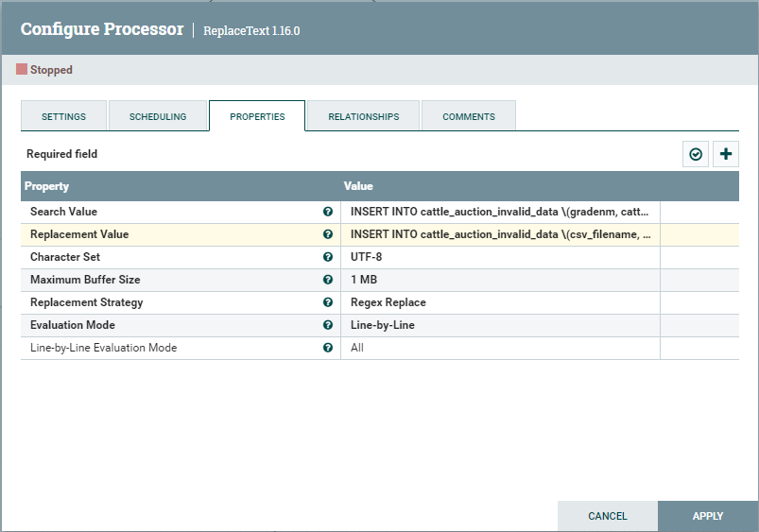
Task: Open the All line-by-line mode value
Action: (x=357, y=348)
